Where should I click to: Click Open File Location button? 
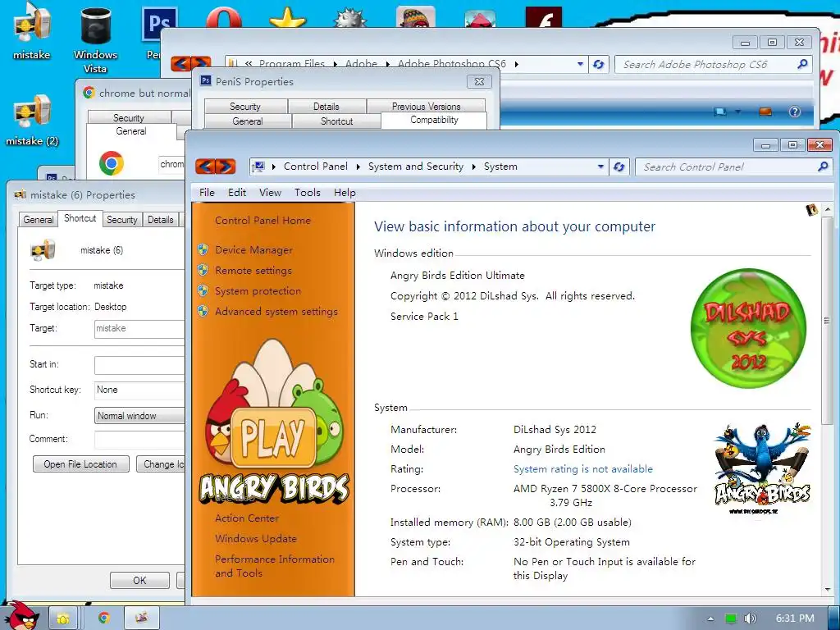pyautogui.click(x=81, y=464)
